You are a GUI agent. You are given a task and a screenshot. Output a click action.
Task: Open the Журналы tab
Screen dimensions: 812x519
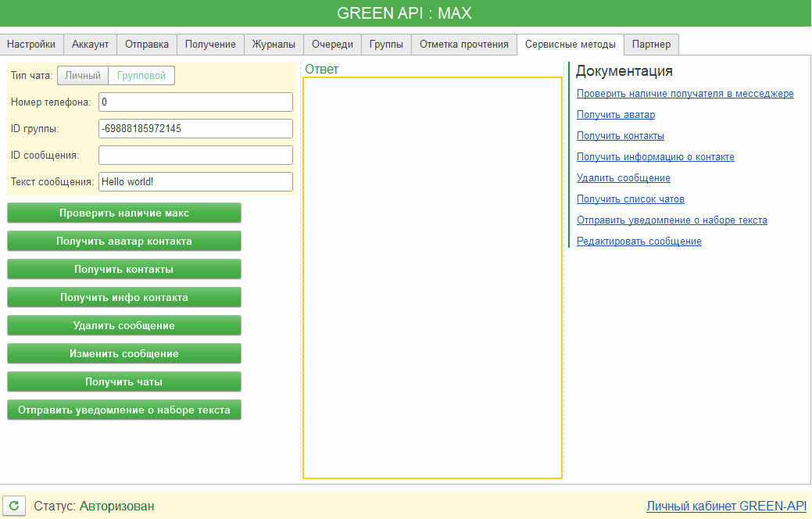click(x=273, y=45)
